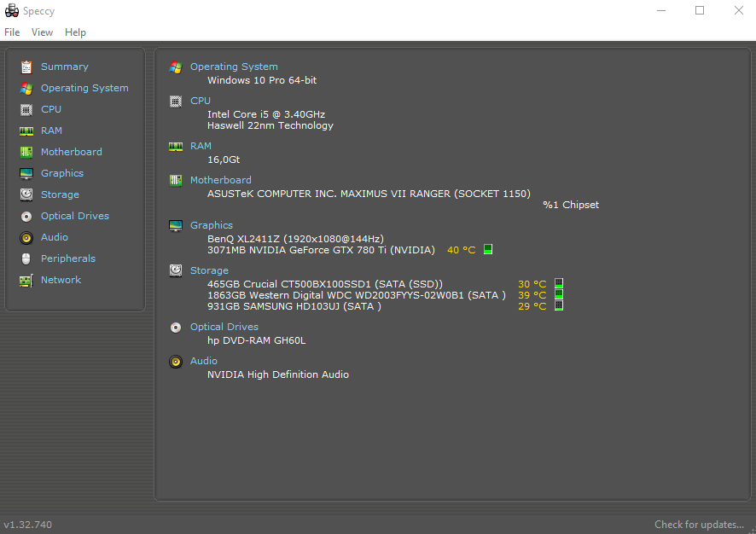The height and width of the screenshot is (534, 756).
Task: Click the Optical Drives disc icon in sidebar
Action: point(26,217)
